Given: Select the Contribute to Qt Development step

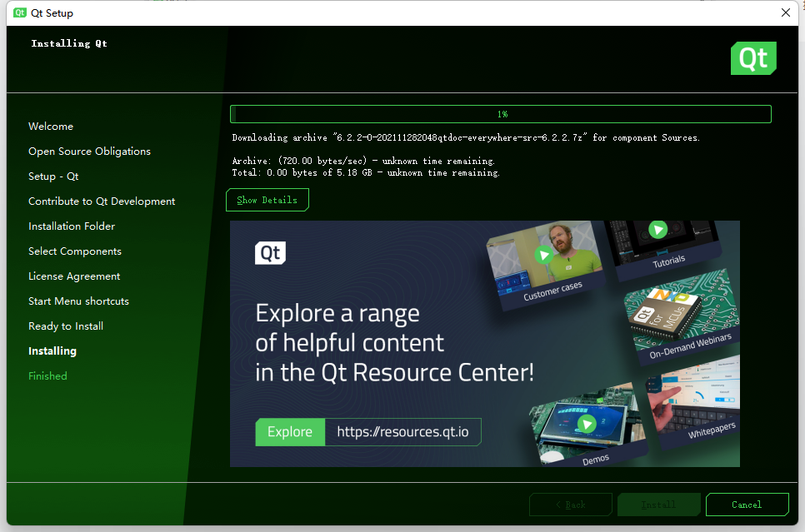Looking at the screenshot, I should [x=102, y=201].
